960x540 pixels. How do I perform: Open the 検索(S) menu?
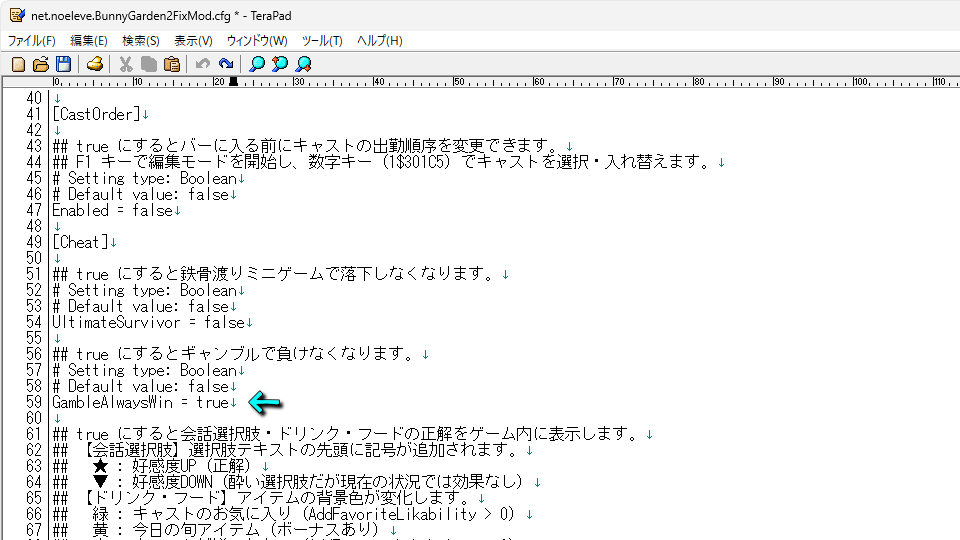coord(141,41)
